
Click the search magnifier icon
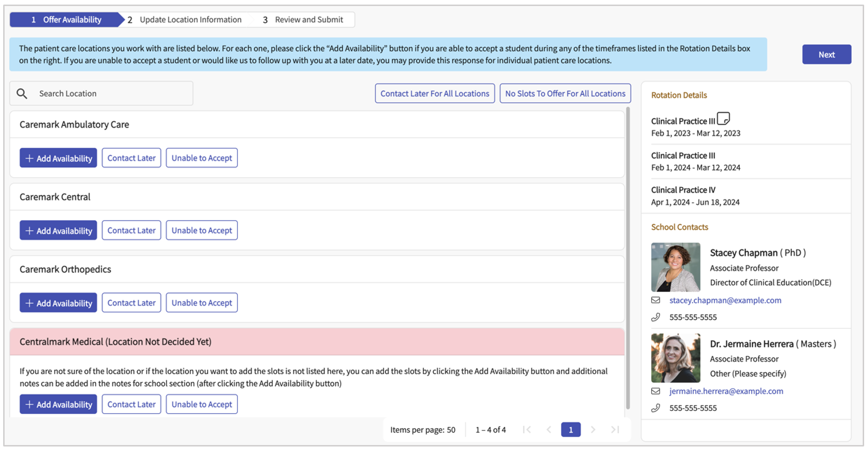[x=22, y=94]
